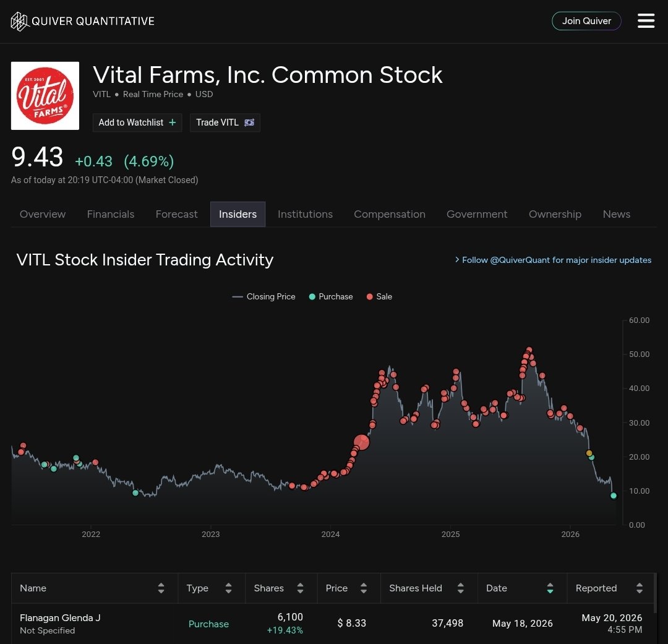Toggle Closing Price series in chart legend
The height and width of the screenshot is (644, 668).
pyautogui.click(x=263, y=297)
